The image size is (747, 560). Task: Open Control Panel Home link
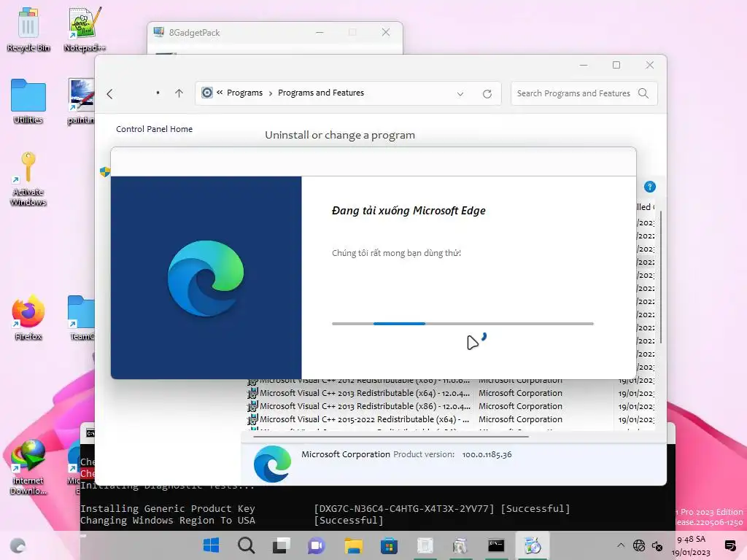point(155,129)
